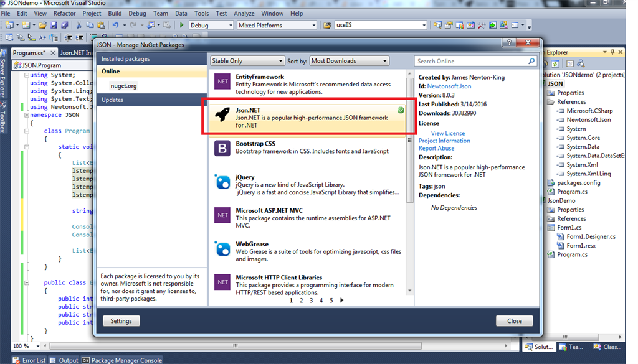This screenshot has height=364, width=638.
Task: Click in Search Online input field
Action: pyautogui.click(x=471, y=61)
